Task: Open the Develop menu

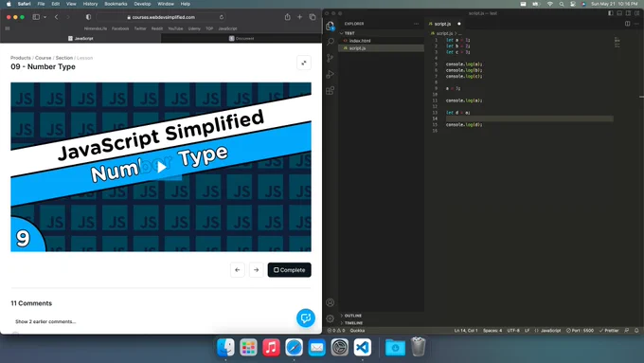Action: click(x=142, y=4)
